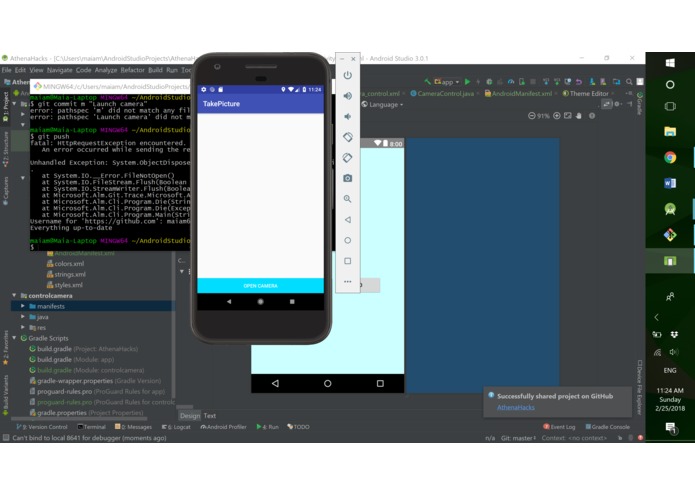This screenshot has height=494, width=695.
Task: Tap OPEN CAMERA button in emulator app
Action: coord(261,286)
